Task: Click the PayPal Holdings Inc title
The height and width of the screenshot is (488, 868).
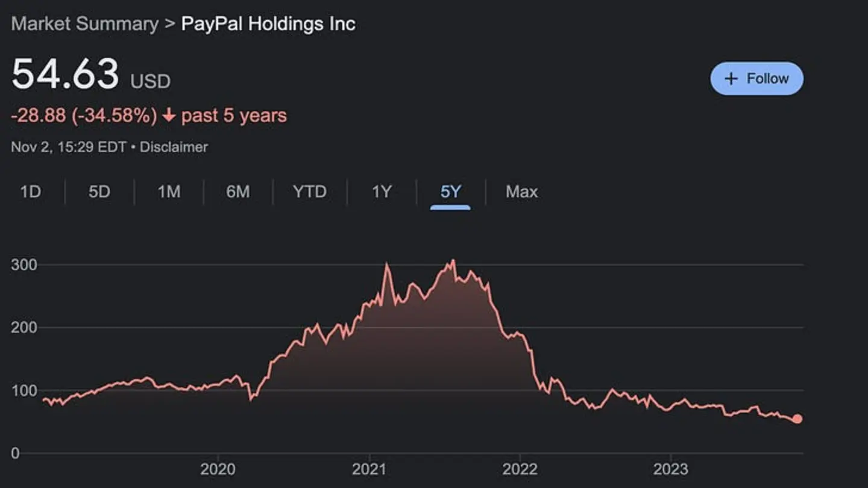Action: (x=268, y=23)
